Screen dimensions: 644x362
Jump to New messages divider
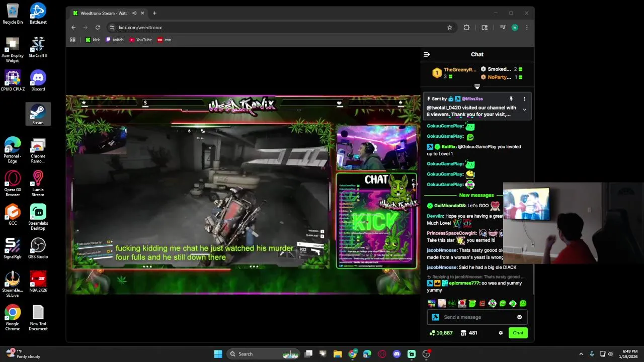pyautogui.click(x=476, y=195)
